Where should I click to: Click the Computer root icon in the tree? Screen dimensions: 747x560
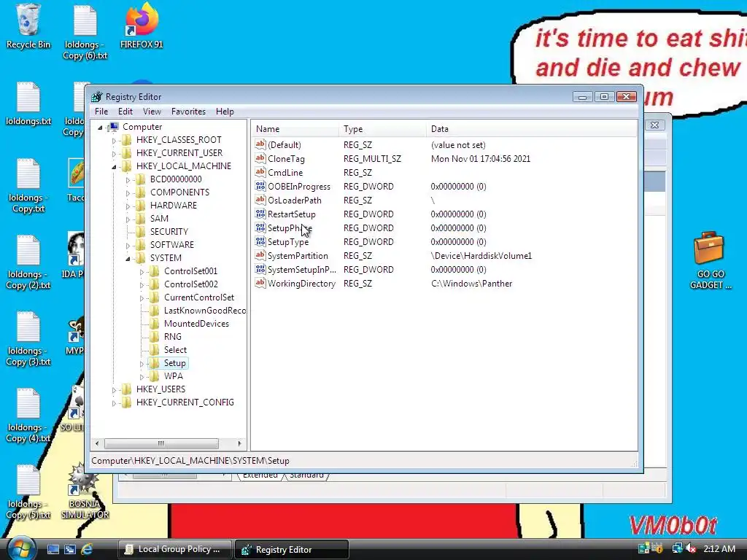click(x=114, y=127)
